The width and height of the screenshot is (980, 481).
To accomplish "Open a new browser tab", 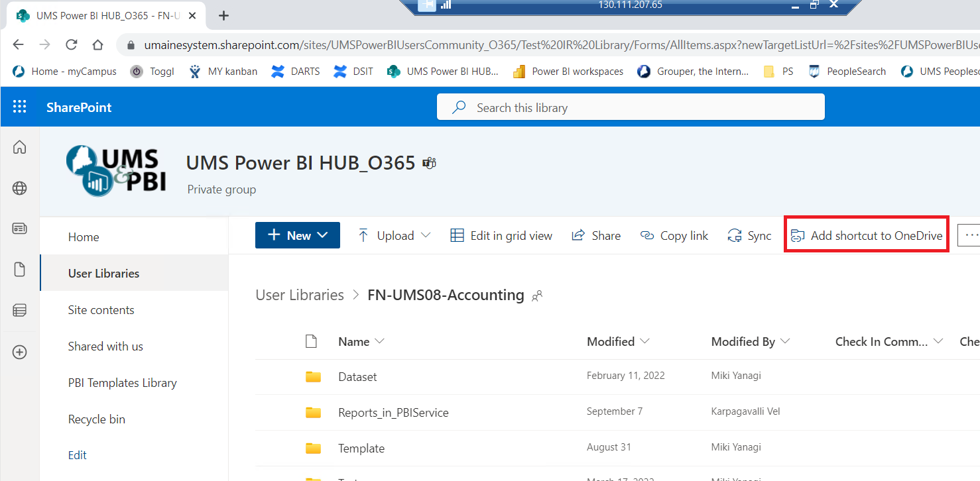I will [223, 15].
